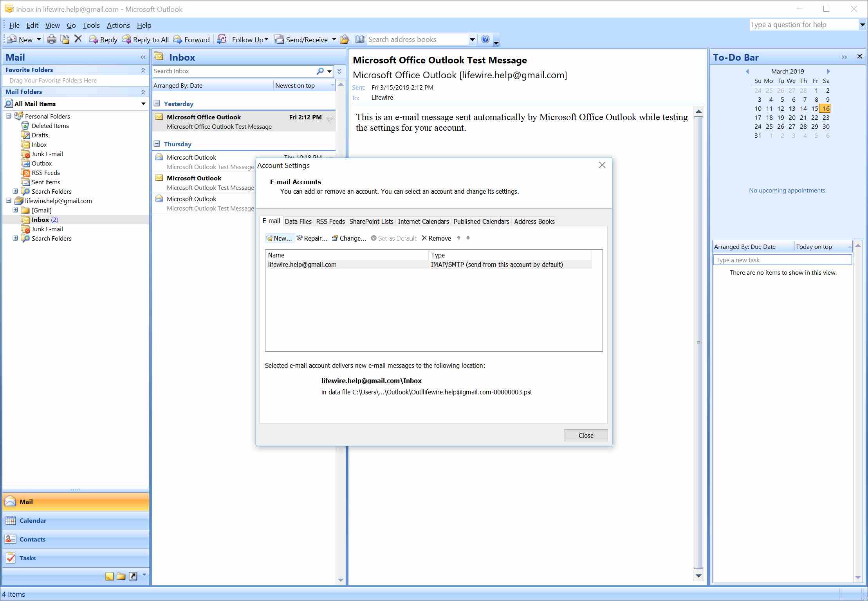Switch to the Address Books tab
The height and width of the screenshot is (601, 868).
pyautogui.click(x=534, y=221)
